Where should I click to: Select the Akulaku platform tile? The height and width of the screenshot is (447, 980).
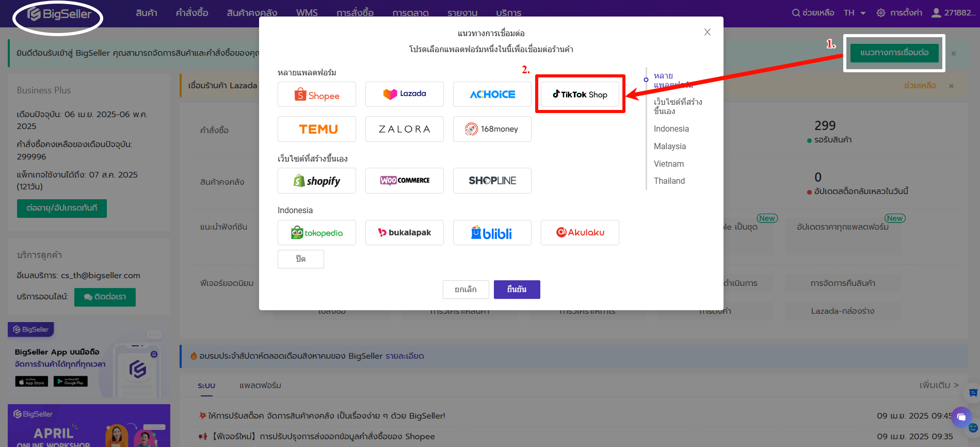click(x=580, y=233)
